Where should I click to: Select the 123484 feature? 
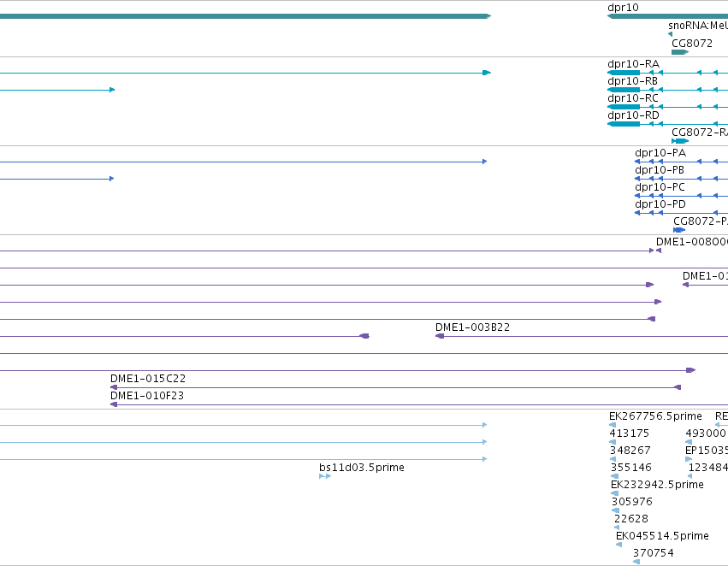[x=690, y=476]
